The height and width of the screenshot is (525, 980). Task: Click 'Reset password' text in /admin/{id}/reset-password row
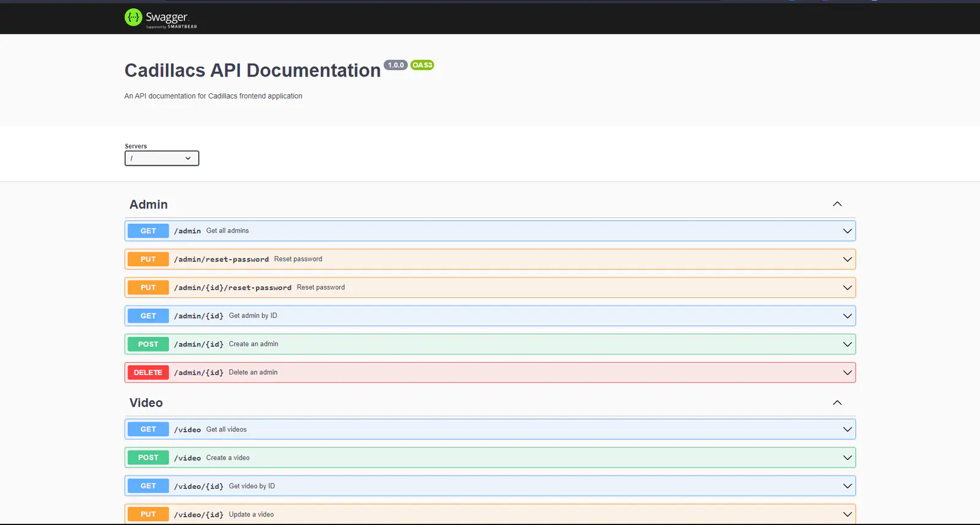[x=321, y=287]
